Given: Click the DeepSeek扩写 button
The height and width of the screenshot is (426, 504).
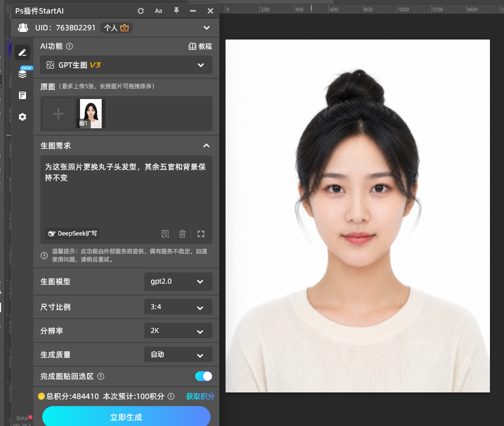Looking at the screenshot, I should tap(72, 234).
